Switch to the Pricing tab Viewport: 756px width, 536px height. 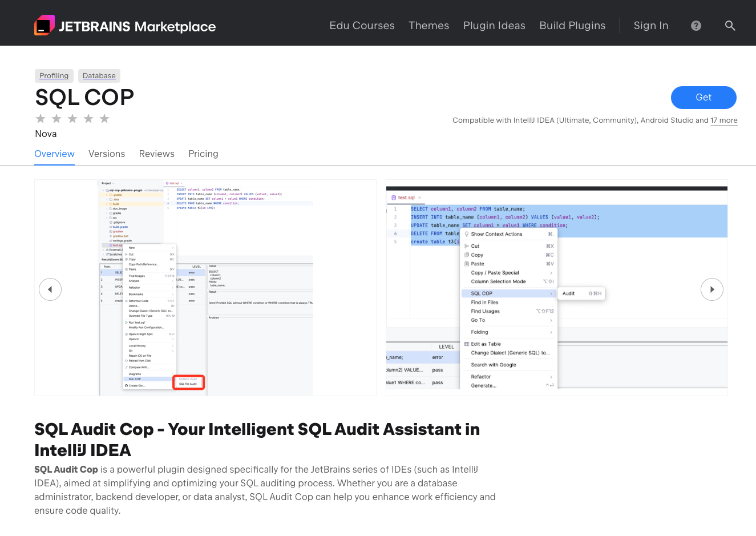point(203,154)
